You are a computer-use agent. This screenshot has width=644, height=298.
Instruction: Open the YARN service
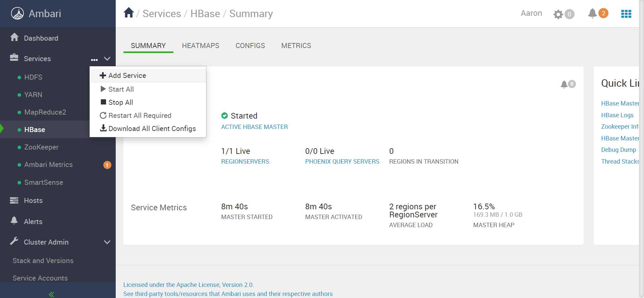coord(33,95)
